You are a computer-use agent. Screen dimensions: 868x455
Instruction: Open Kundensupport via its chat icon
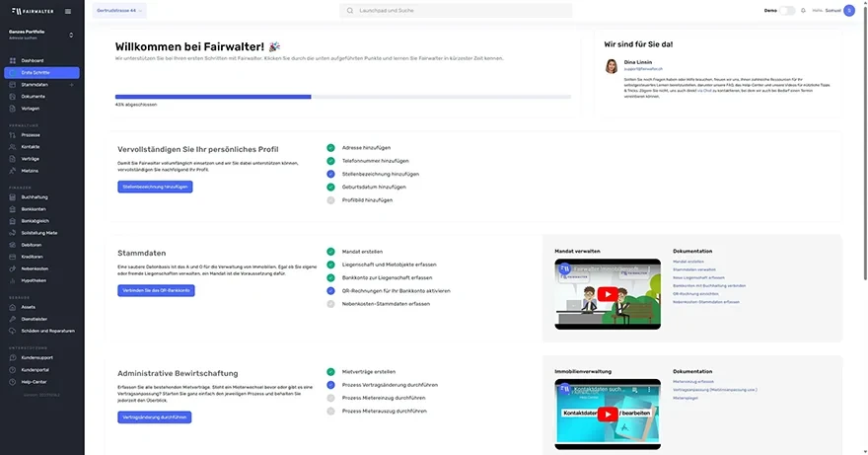pyautogui.click(x=13, y=357)
